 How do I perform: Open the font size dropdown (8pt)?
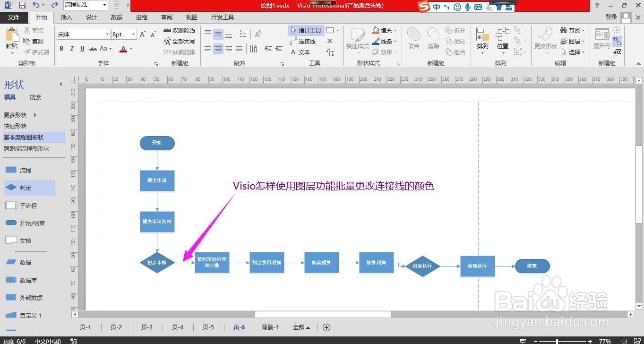point(134,34)
